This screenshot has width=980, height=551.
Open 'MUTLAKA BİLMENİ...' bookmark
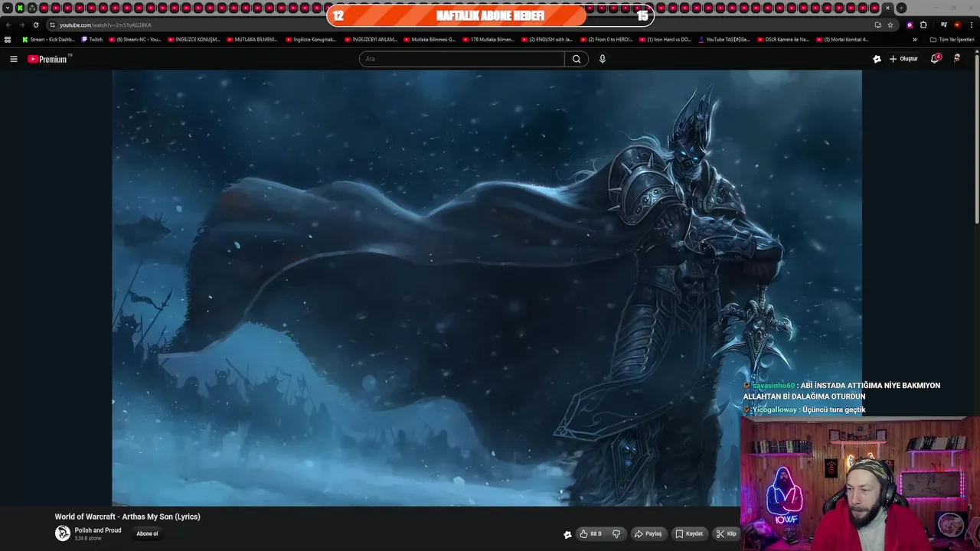tap(252, 39)
